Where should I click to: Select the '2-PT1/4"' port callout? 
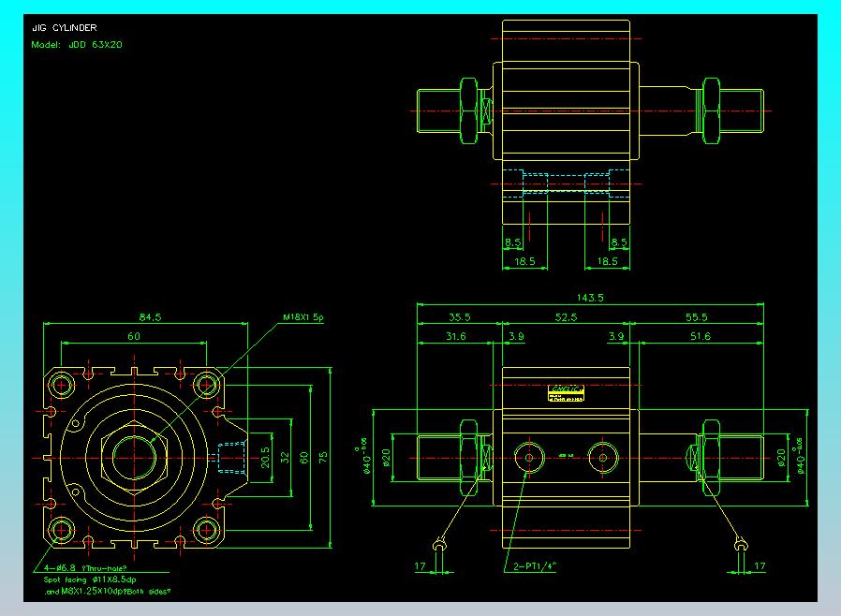pyautogui.click(x=536, y=566)
